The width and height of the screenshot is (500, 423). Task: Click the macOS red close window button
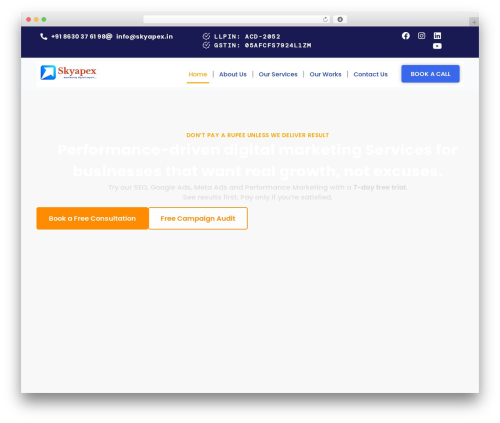[x=29, y=19]
